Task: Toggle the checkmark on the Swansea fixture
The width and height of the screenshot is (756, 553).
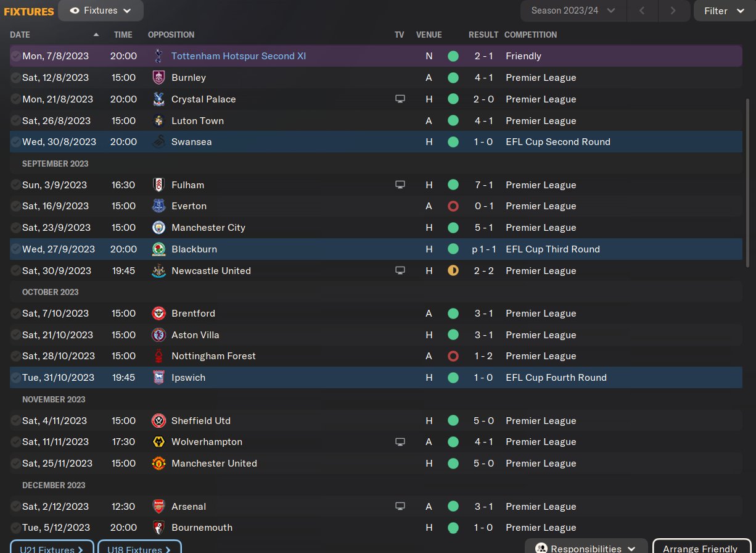Action: pos(15,142)
